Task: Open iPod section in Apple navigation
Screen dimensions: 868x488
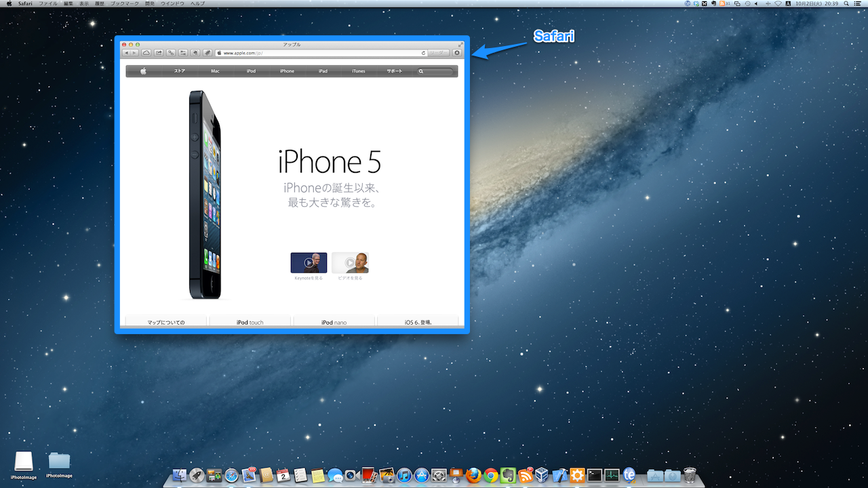Action: coord(251,71)
